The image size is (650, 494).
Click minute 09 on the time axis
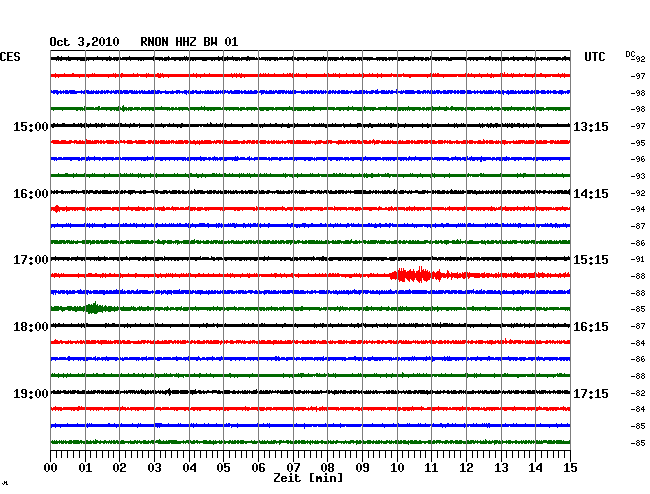point(362,468)
